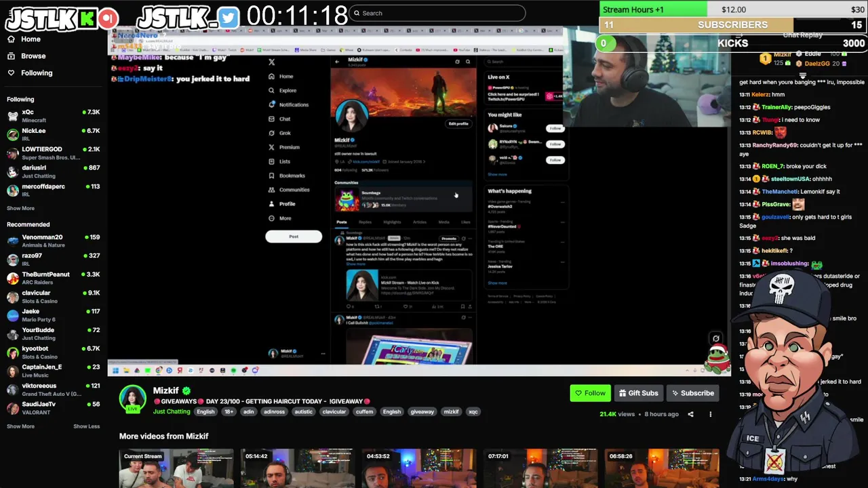Image resolution: width=868 pixels, height=488 pixels.
Task: Open Venomman20 recommended channel
Action: [x=53, y=241]
